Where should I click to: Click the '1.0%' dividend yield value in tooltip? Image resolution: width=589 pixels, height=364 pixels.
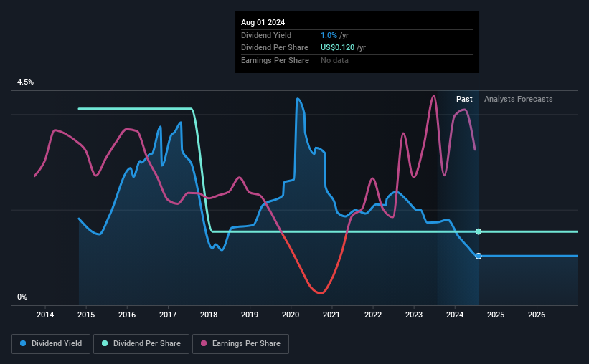329,35
